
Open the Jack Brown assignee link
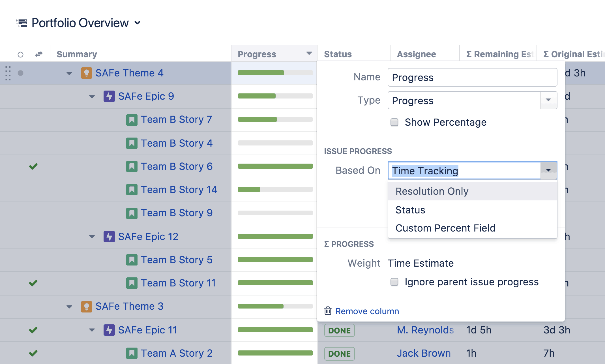[x=424, y=353]
